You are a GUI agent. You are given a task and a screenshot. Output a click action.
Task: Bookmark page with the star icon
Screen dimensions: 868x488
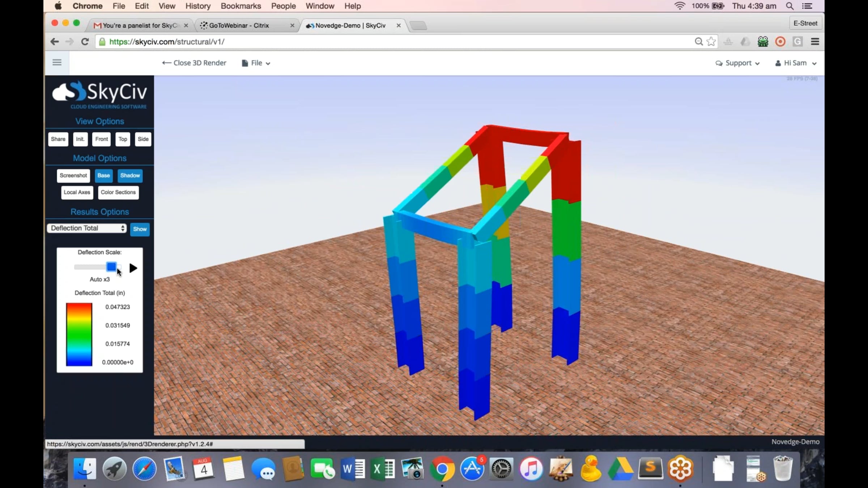711,42
